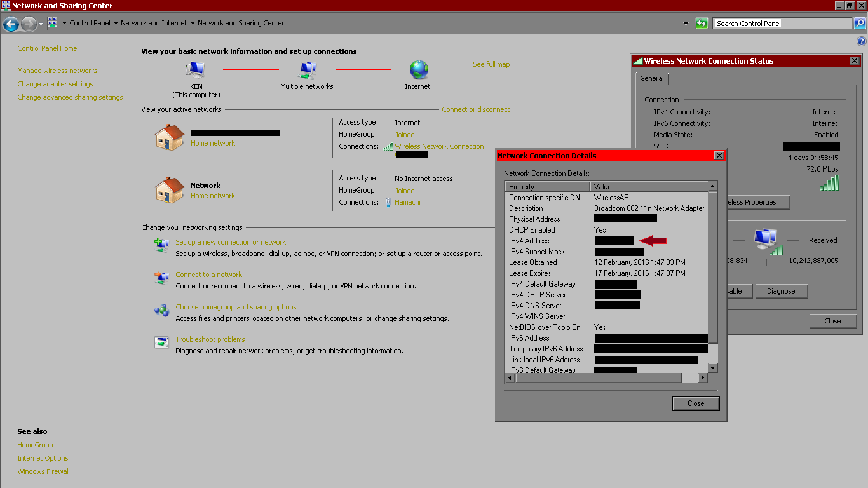Click the Diagnose button
The image size is (868, 488).
[781, 291]
